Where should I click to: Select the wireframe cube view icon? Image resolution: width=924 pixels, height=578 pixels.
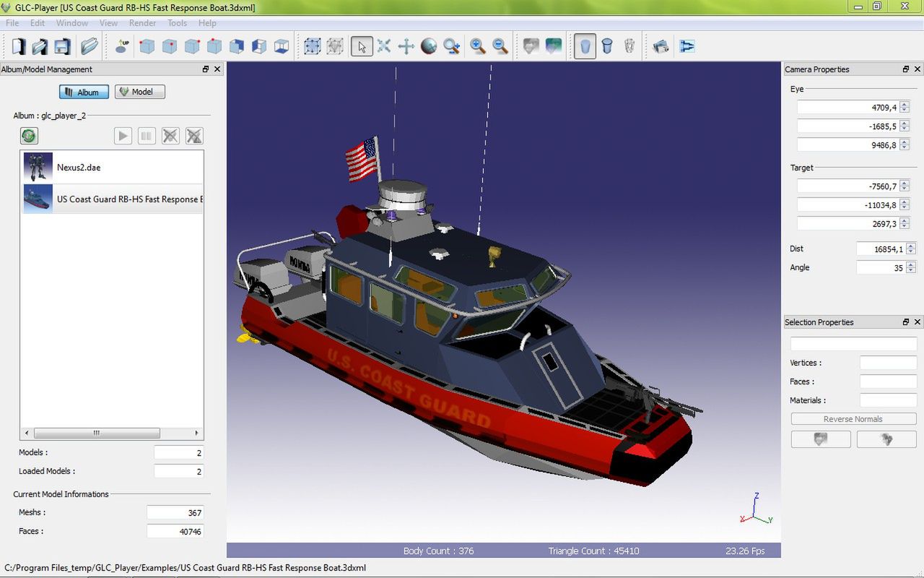(282, 47)
